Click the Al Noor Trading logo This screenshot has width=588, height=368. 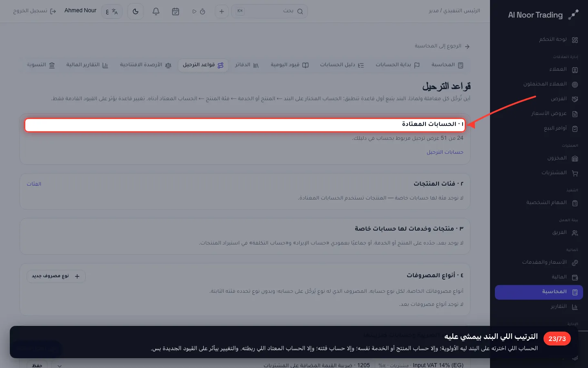coord(543,15)
